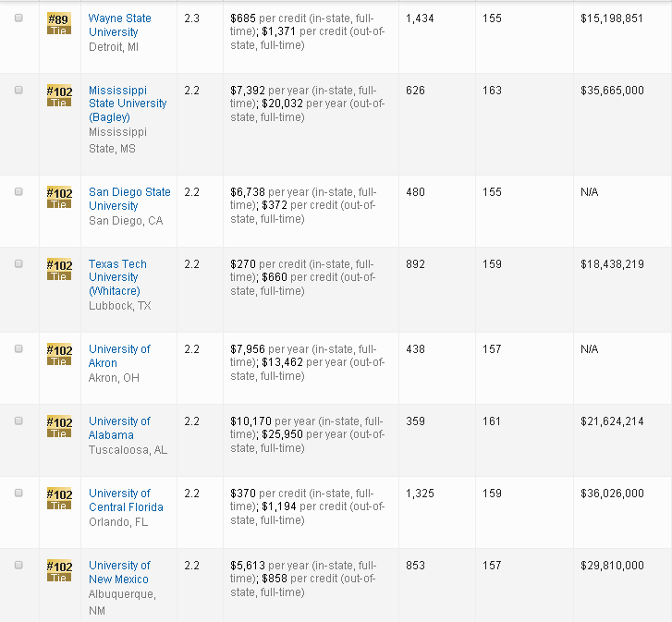
Task: Select San Diego State University's checkbox
Action: coord(19,191)
